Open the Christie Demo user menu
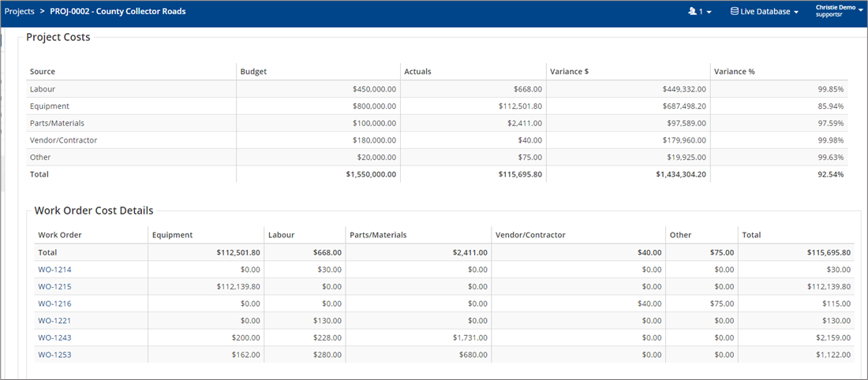 [840, 10]
